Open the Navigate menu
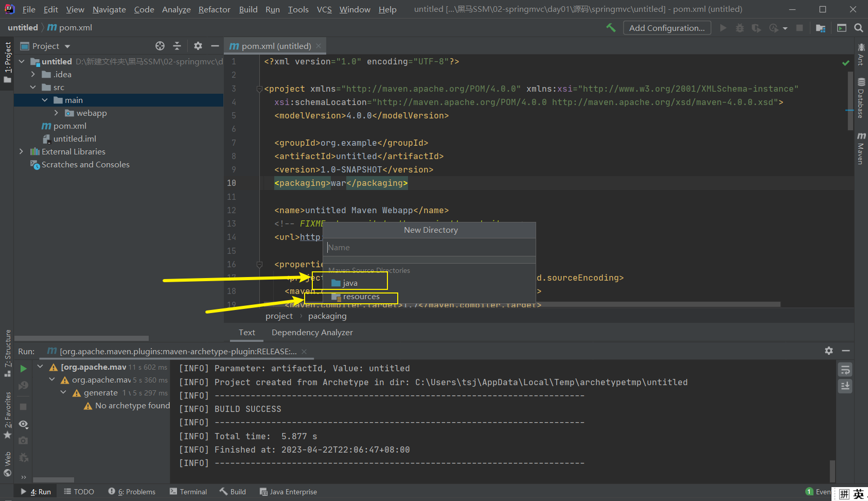The image size is (868, 501). point(109,9)
